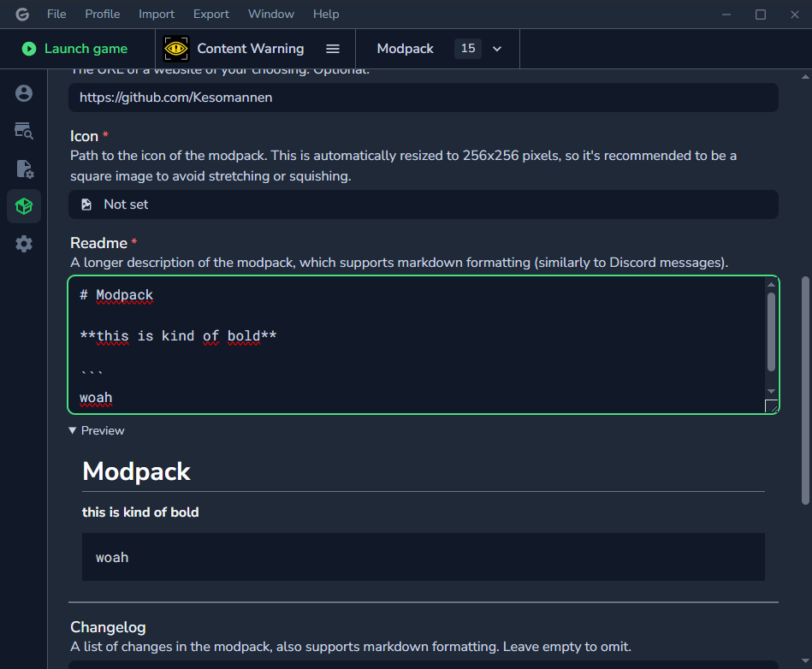Open the mod count badge showing 15
Screen dimensions: 812x669
[x=468, y=49]
